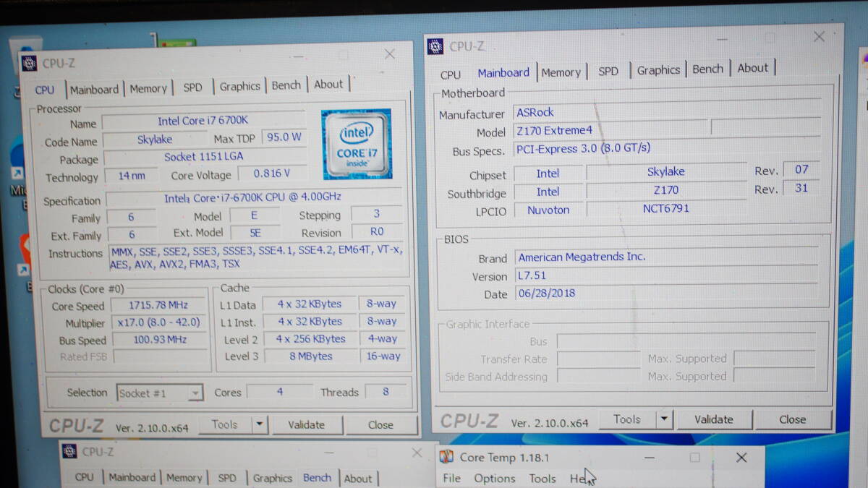The image size is (868, 488).
Task: Click BIOS Brand American Megatrends Inc.
Action: (x=666, y=257)
